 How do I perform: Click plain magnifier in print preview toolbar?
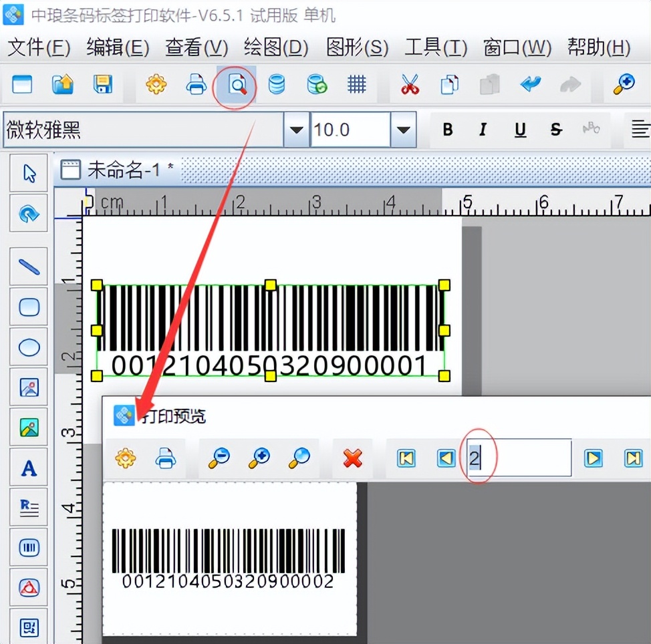299,458
